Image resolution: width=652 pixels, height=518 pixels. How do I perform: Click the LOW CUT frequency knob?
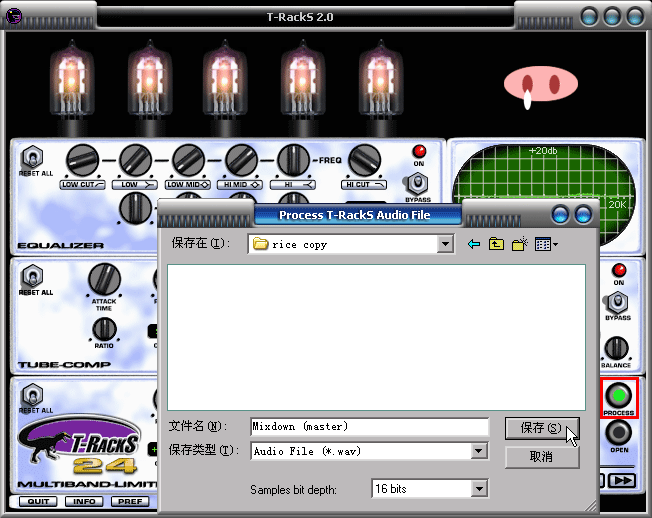click(83, 160)
